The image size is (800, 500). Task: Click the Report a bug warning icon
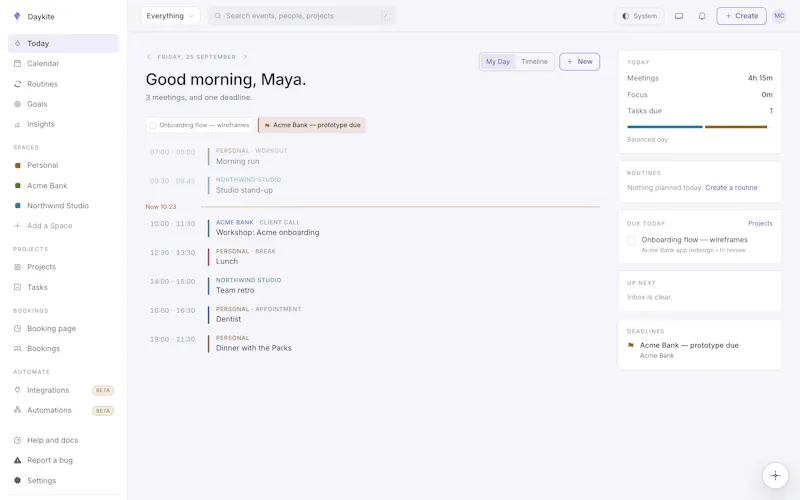17,460
